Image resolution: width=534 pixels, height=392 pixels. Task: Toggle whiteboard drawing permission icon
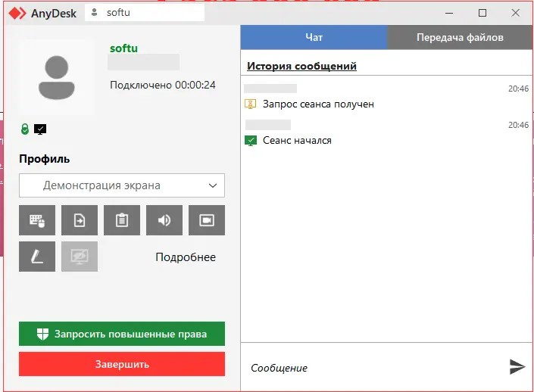(x=37, y=257)
